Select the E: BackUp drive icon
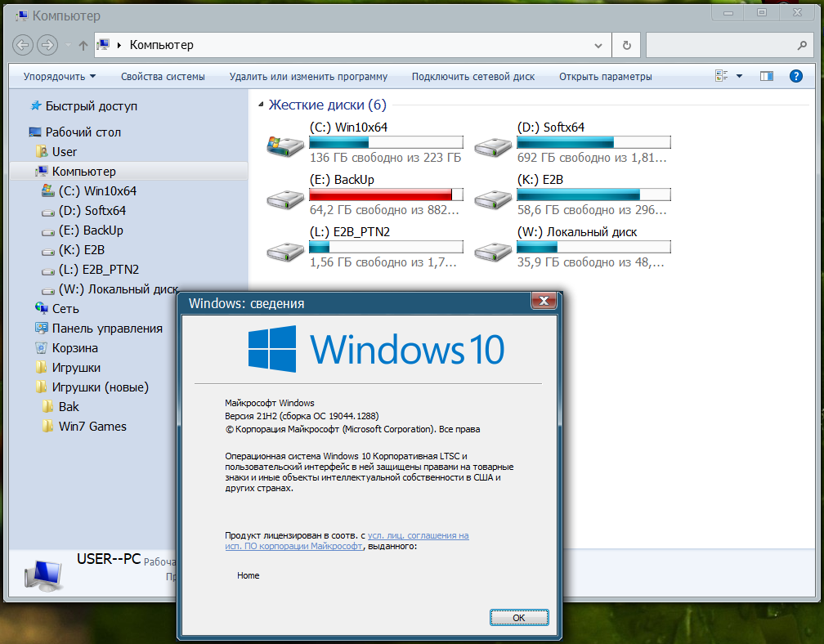Image resolution: width=824 pixels, height=644 pixels. 284,199
